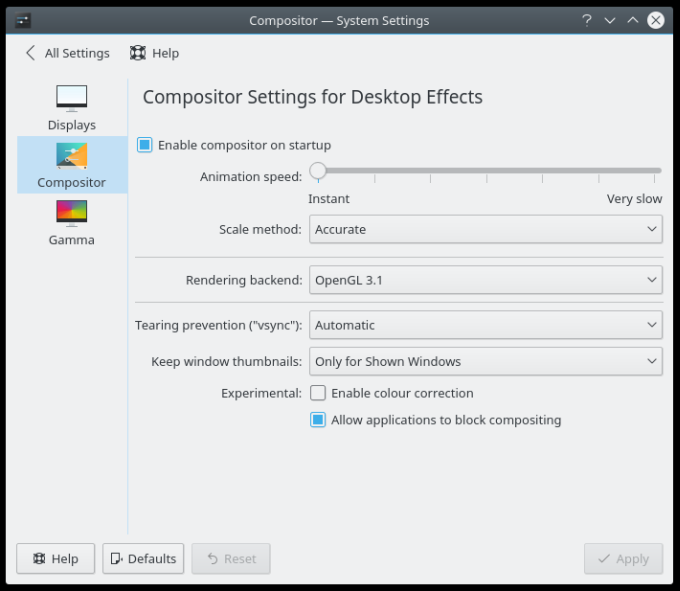680x591 pixels.
Task: Go back to All Settings
Action: [68, 53]
